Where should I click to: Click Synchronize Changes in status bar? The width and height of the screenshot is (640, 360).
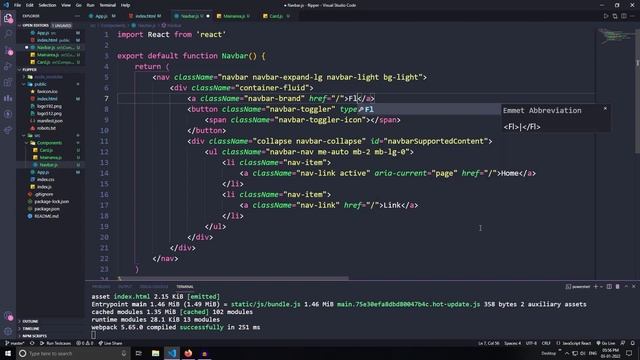click(32, 343)
